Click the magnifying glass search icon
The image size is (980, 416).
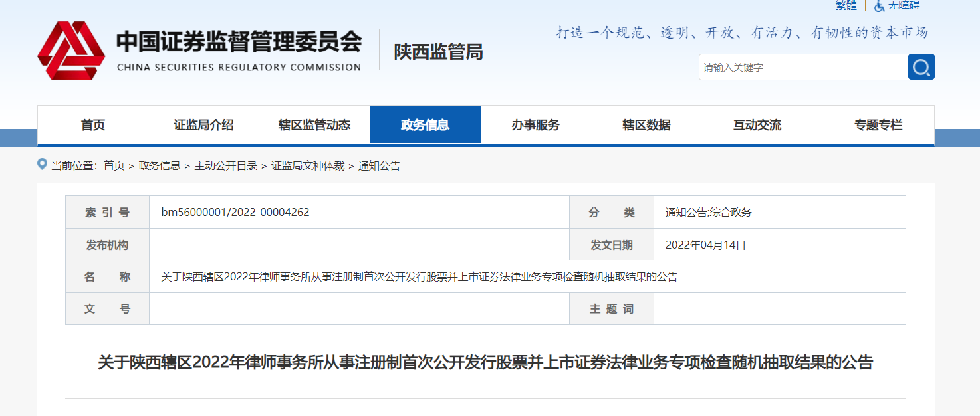[x=921, y=67]
